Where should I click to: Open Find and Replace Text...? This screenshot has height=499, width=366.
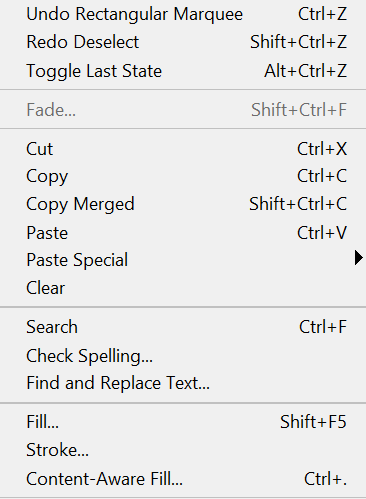click(x=183, y=383)
